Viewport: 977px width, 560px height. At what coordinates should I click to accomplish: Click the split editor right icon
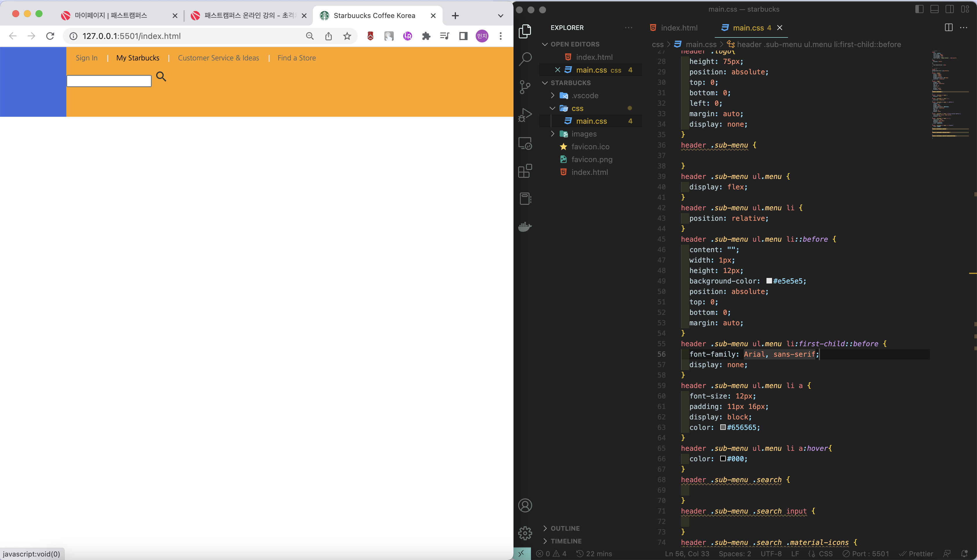(949, 28)
